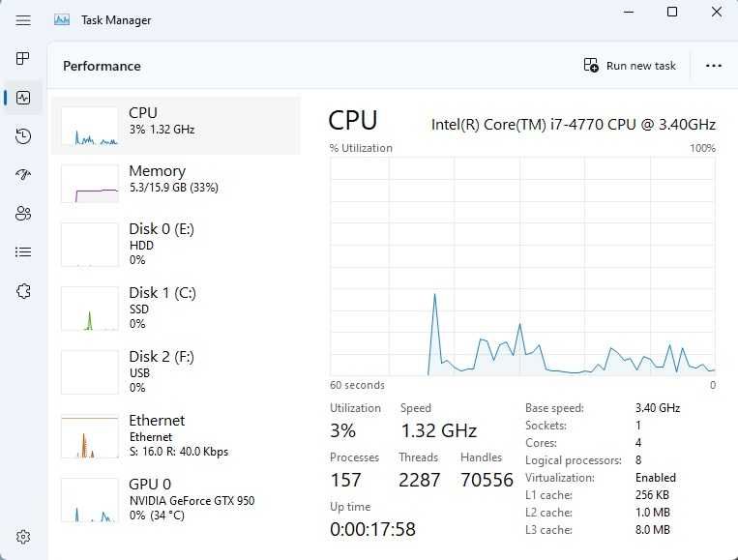Show Disk 2 (F:) USB performance
The width and height of the screenshot is (738, 560).
(175, 371)
